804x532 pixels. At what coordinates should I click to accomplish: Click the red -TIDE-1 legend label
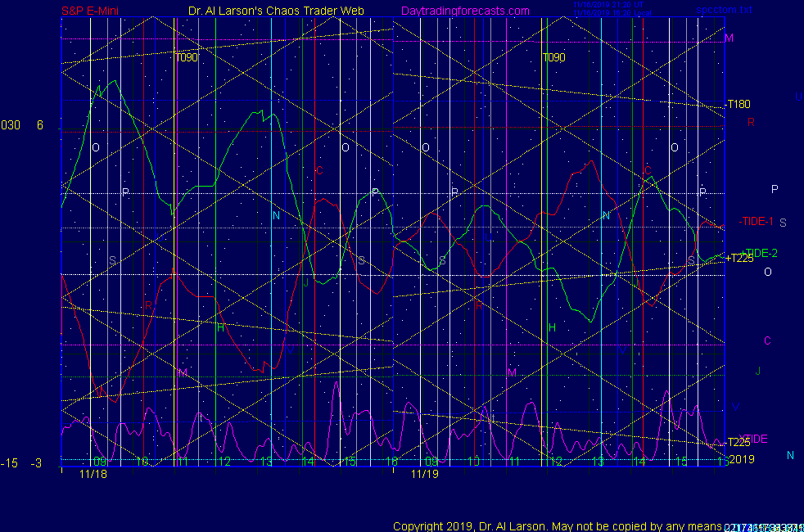click(x=757, y=221)
